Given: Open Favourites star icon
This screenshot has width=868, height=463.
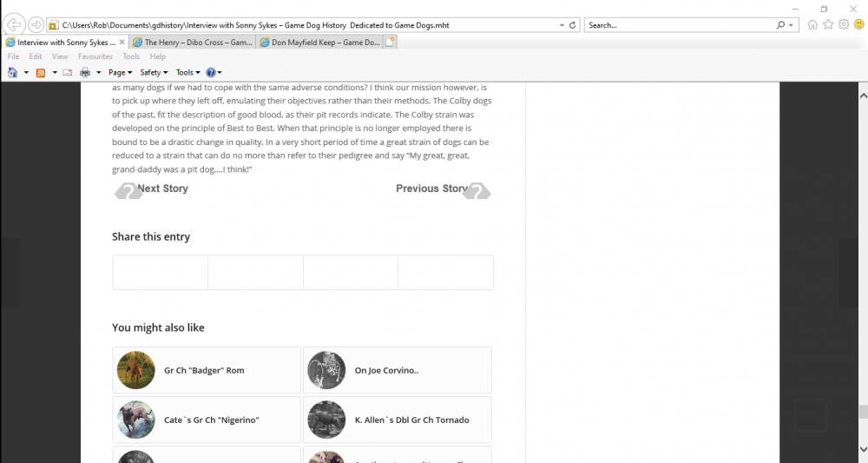Looking at the screenshot, I should coord(827,24).
